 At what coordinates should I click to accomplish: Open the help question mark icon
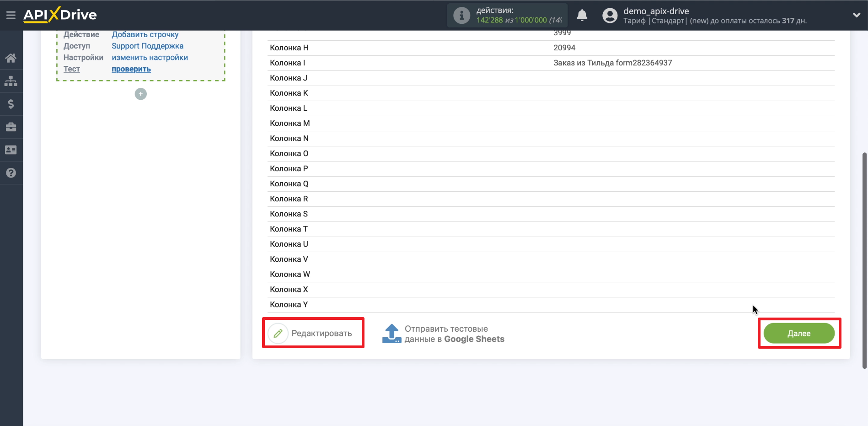[11, 173]
